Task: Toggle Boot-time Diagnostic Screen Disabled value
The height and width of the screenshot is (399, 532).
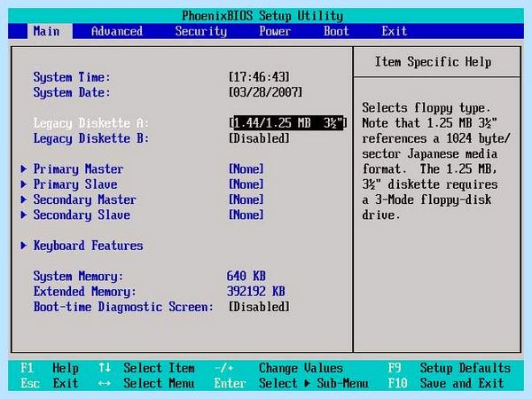Action: pyautogui.click(x=259, y=307)
